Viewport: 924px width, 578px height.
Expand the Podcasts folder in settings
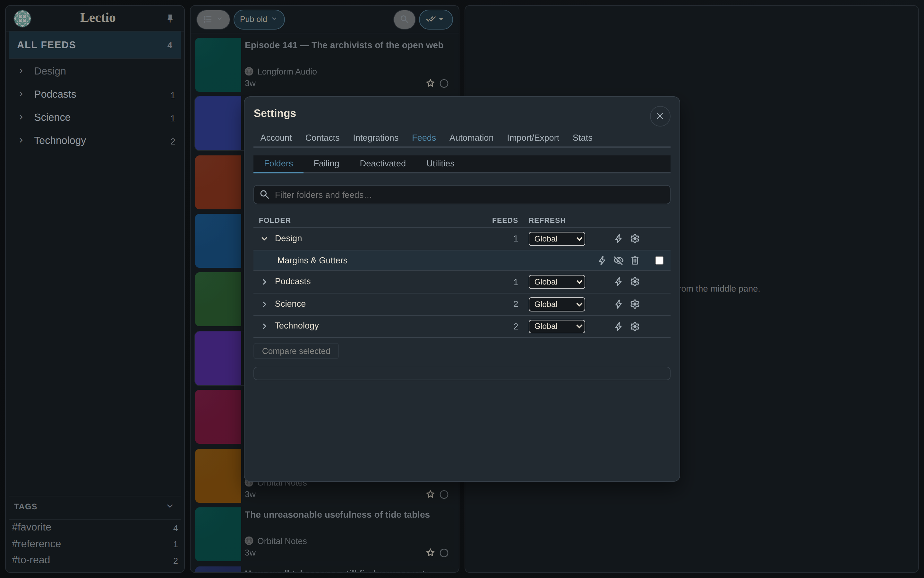pos(264,282)
